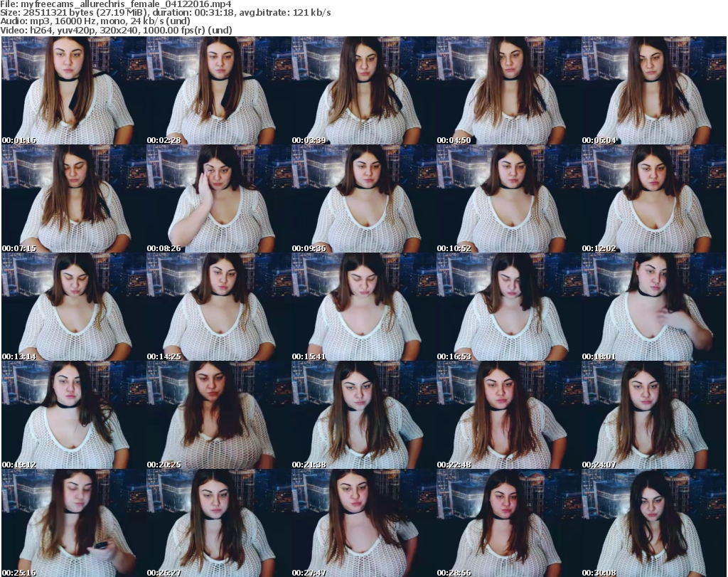The width and height of the screenshot is (728, 577).
Task: Select the 00:25:16 frame thumbnail
Action: pyautogui.click(x=73, y=523)
